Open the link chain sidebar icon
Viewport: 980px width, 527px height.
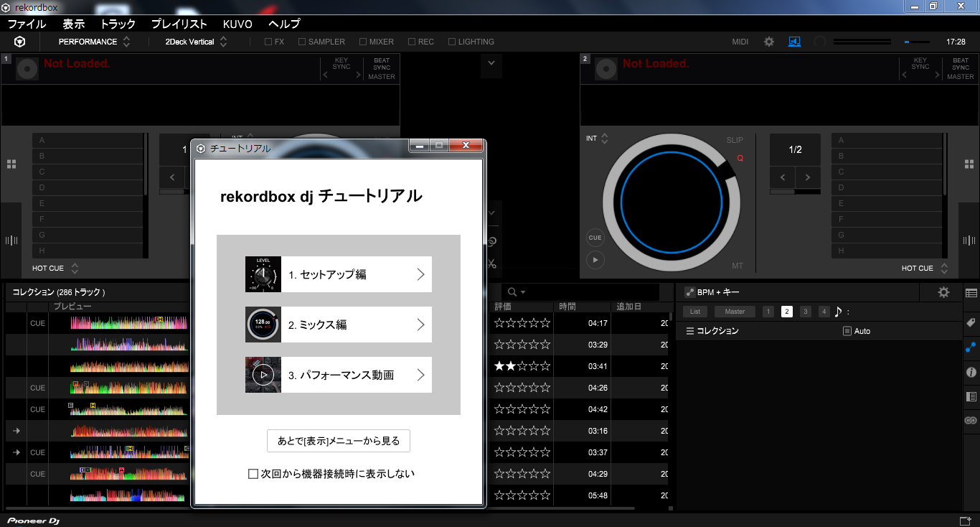click(971, 421)
